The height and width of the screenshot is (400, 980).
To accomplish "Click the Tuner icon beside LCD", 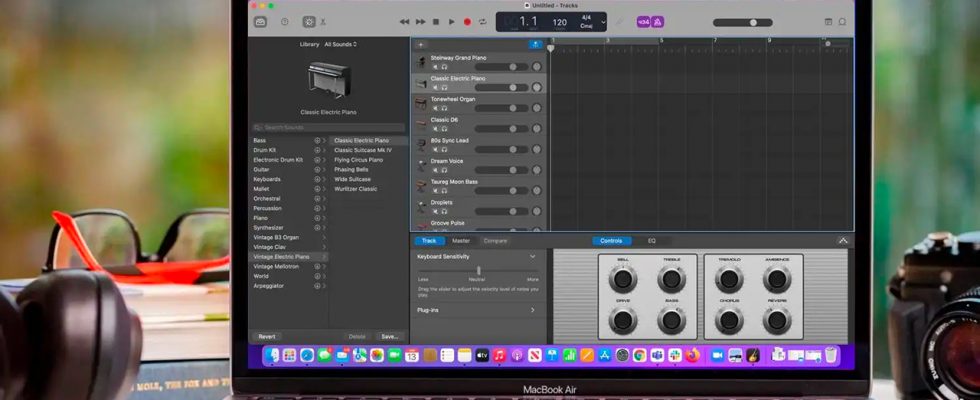I will click(619, 22).
